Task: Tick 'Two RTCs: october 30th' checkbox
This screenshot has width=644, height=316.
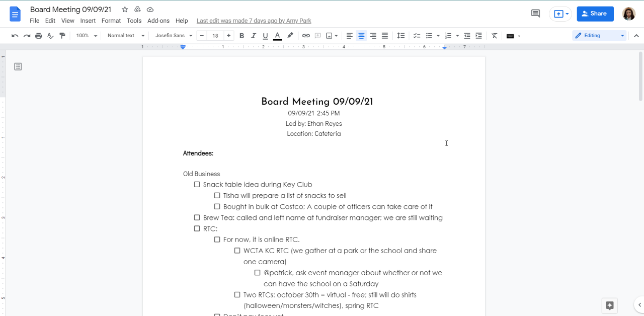Action: (237, 295)
